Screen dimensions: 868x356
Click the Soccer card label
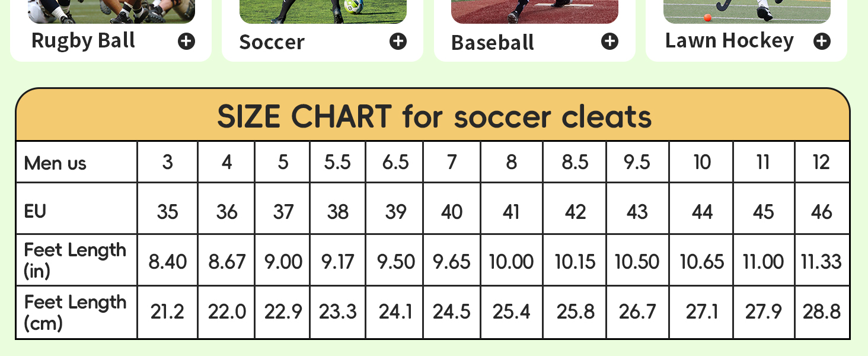click(272, 42)
